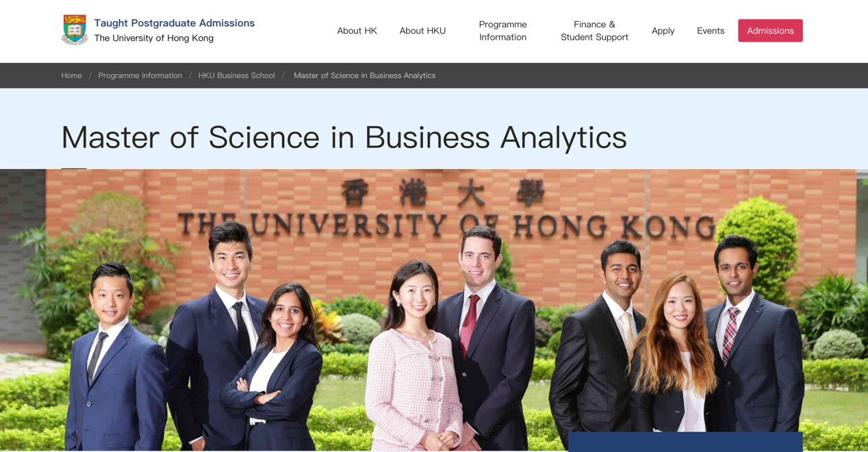Expand the Programme Information menu
Viewport: 868px width, 452px height.
point(502,31)
